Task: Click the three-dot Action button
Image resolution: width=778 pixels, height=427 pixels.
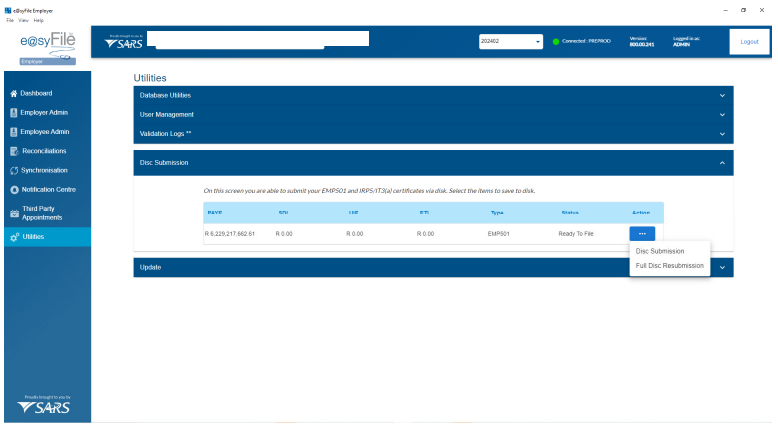Action: tap(641, 233)
